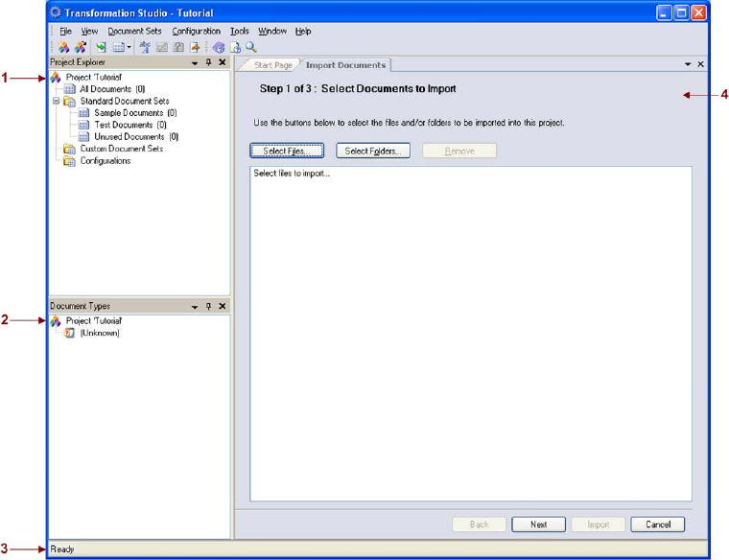Screen dimensions: 729x560
Task: Click the purple globe help icon
Action: pos(219,47)
